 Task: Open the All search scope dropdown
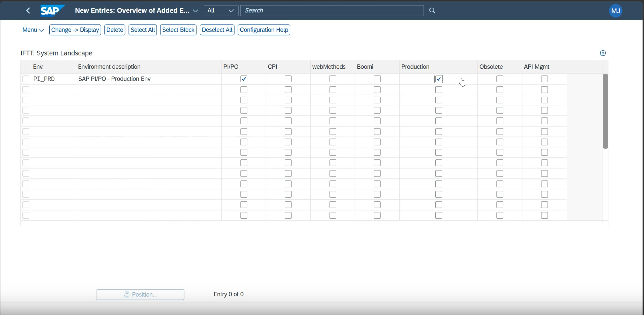pos(221,11)
